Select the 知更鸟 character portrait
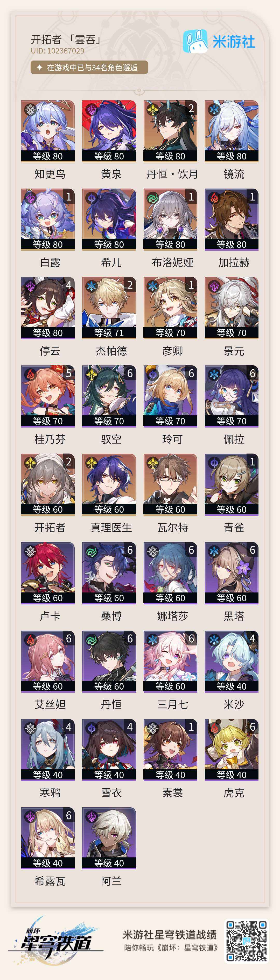The height and width of the screenshot is (980, 280). (x=48, y=131)
